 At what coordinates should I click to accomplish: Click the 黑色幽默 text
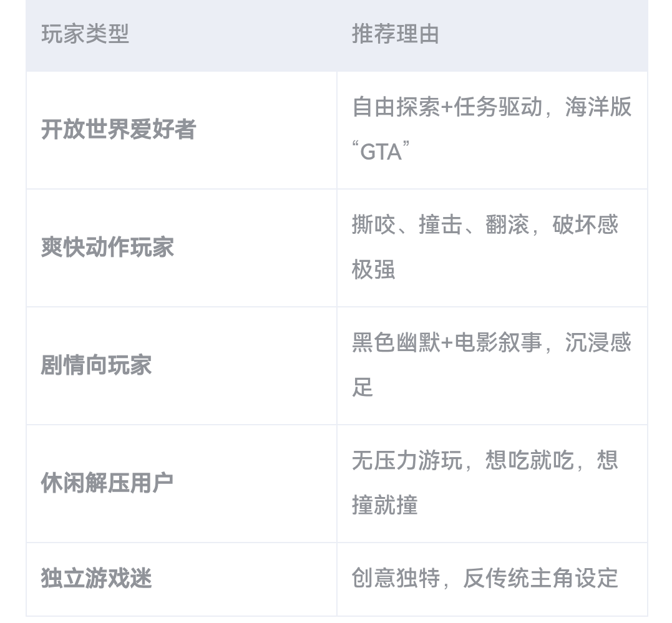(x=396, y=343)
